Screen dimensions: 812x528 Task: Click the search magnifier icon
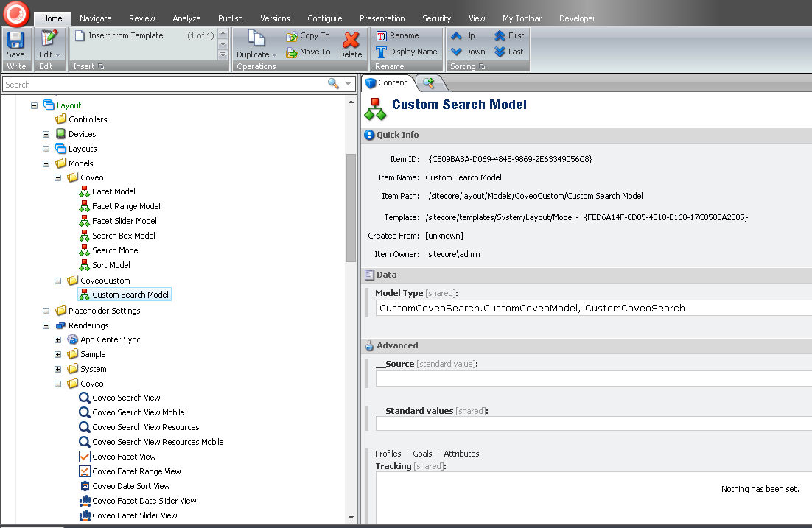click(333, 83)
